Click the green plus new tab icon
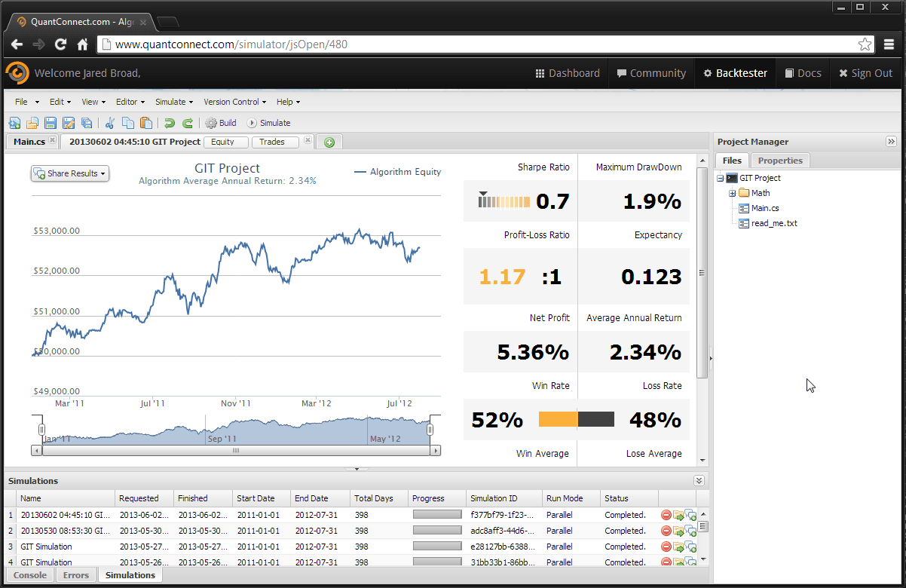 click(x=329, y=142)
